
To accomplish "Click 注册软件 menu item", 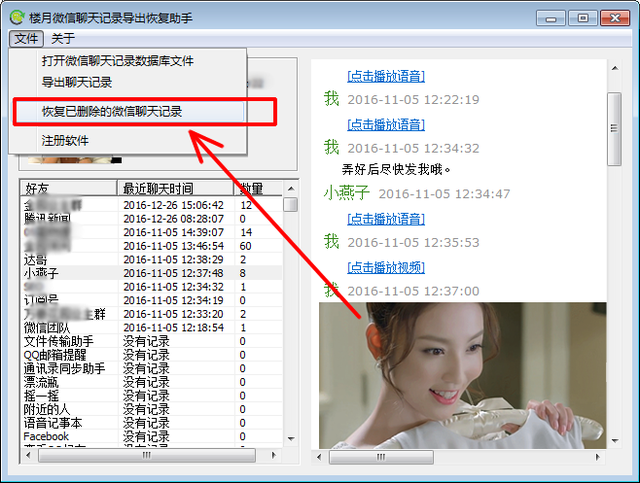I will coord(65,141).
